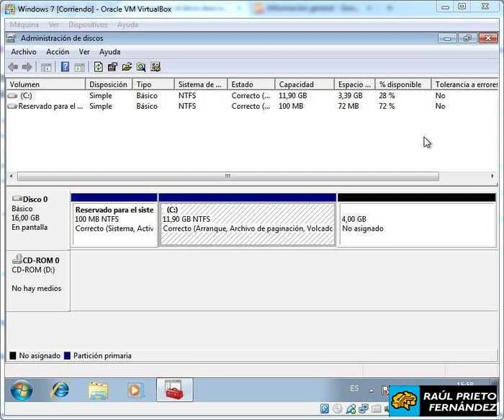The image size is (504, 420).
Task: Sort by the Estado column header
Action: (x=251, y=84)
